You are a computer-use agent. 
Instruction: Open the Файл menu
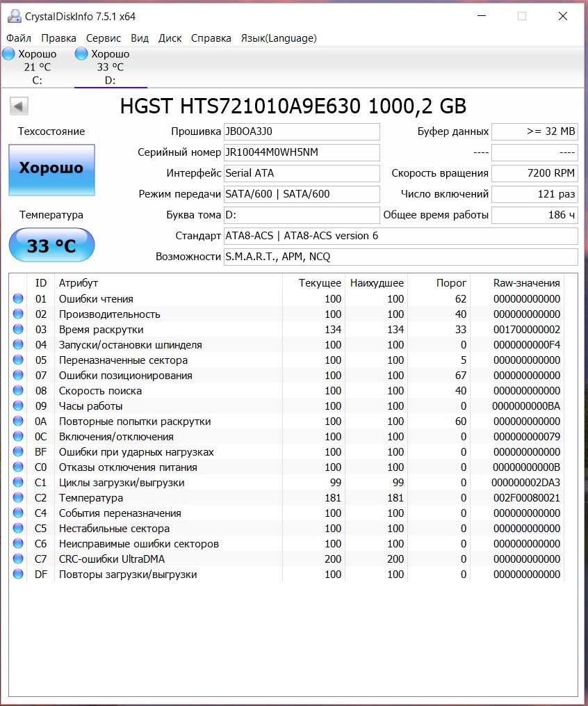[19, 38]
